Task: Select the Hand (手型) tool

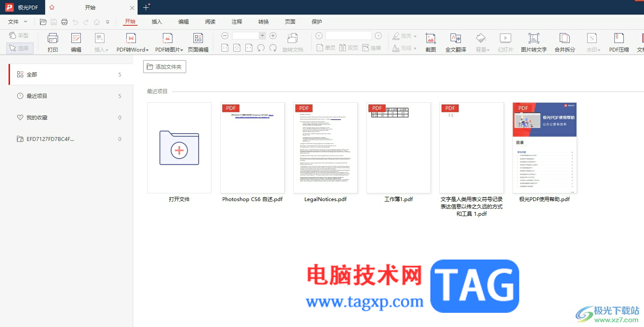Action: [x=19, y=36]
